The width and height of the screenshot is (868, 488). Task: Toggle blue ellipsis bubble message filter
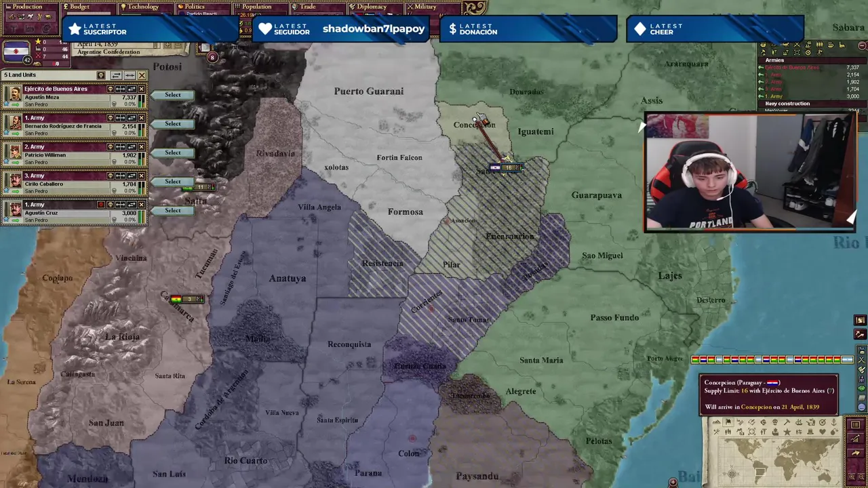click(862, 407)
